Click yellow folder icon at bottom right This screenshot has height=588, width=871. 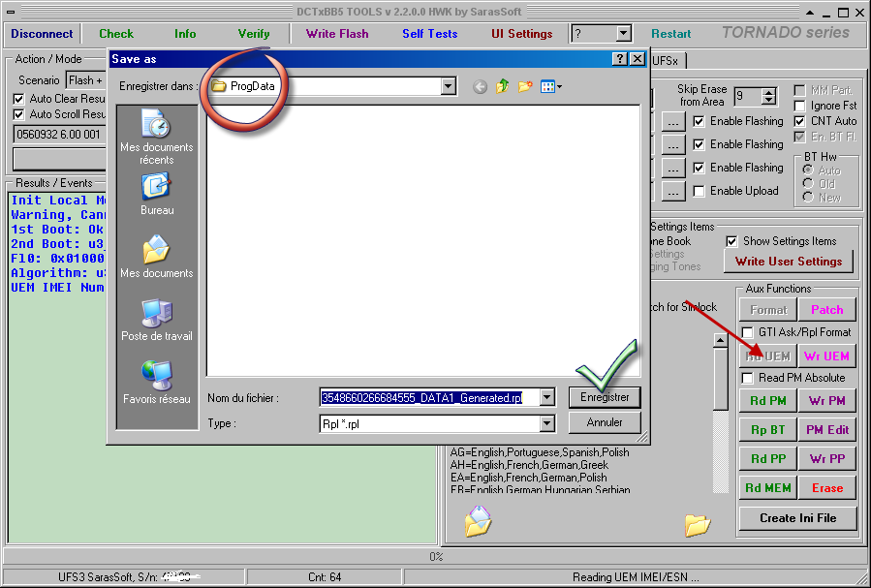[x=698, y=525]
